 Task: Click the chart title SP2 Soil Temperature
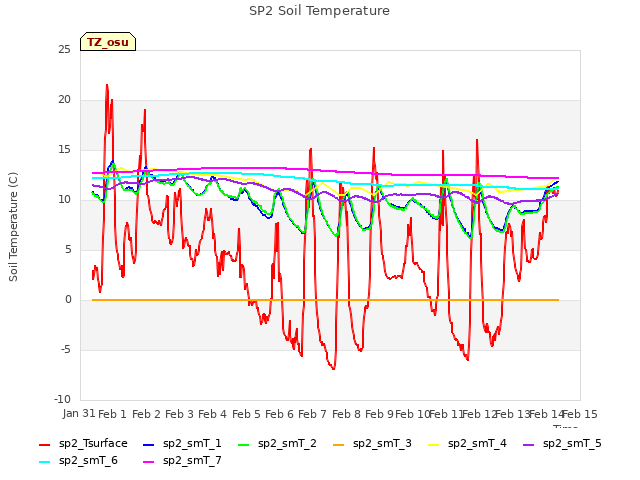[x=319, y=11]
